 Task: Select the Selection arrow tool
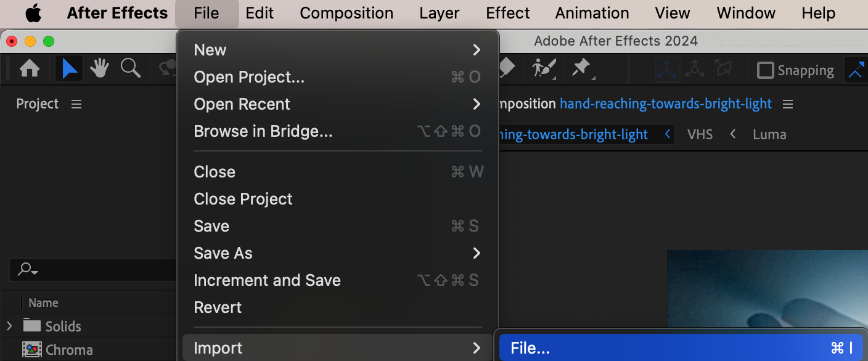tap(70, 68)
